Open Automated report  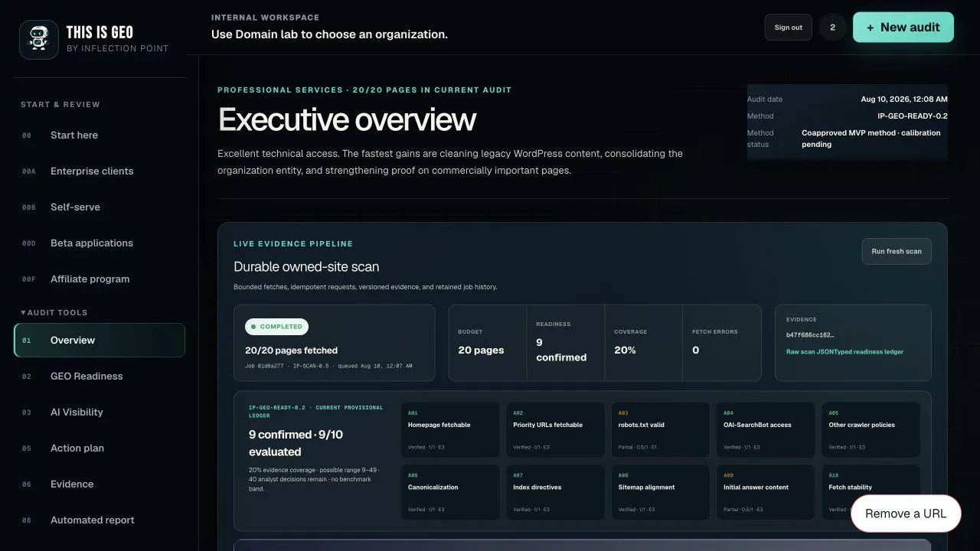(x=100, y=520)
